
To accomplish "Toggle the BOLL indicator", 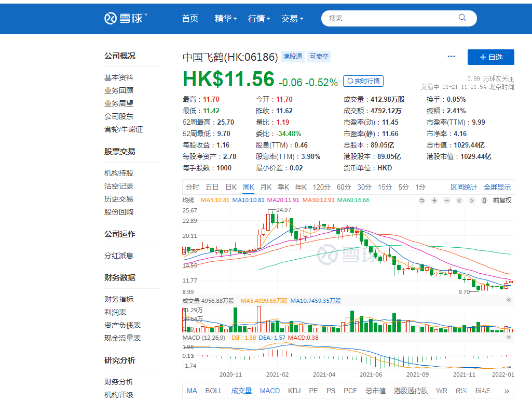I will pos(214,391).
